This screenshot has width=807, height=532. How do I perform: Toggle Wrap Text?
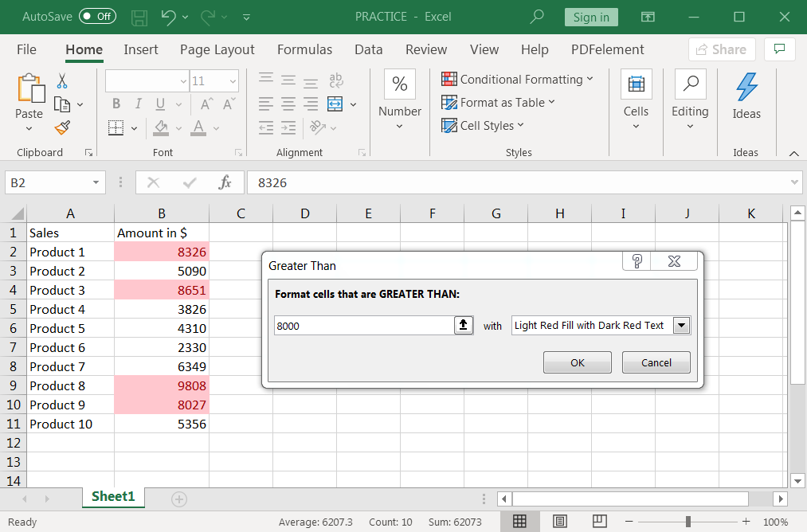tap(336, 80)
